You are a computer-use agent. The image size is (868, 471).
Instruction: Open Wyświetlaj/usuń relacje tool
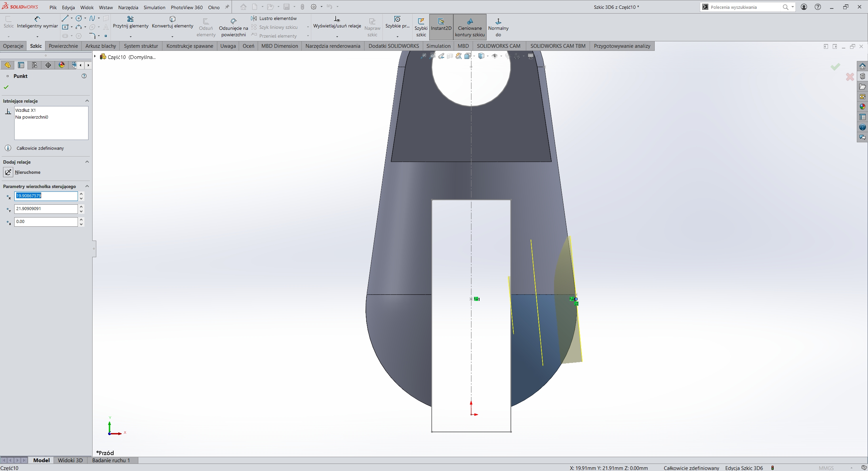tap(337, 22)
